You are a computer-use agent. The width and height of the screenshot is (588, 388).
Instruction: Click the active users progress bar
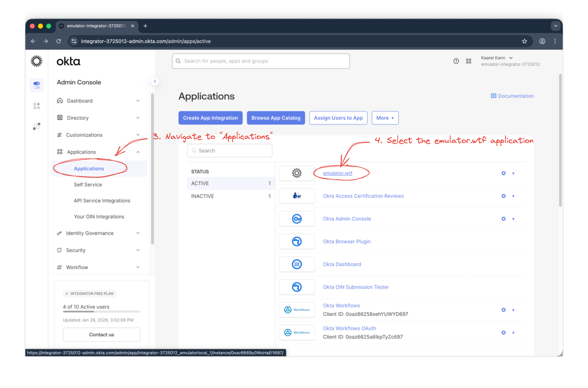tap(101, 312)
